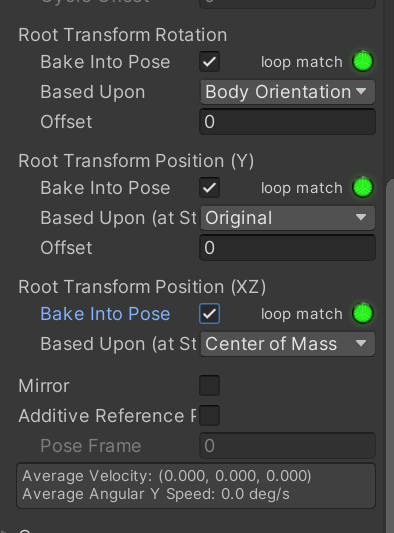Click the Mirror label

pos(44,386)
